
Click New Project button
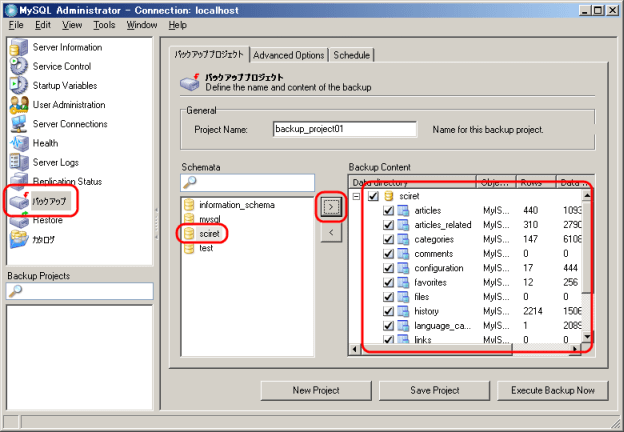point(316,391)
